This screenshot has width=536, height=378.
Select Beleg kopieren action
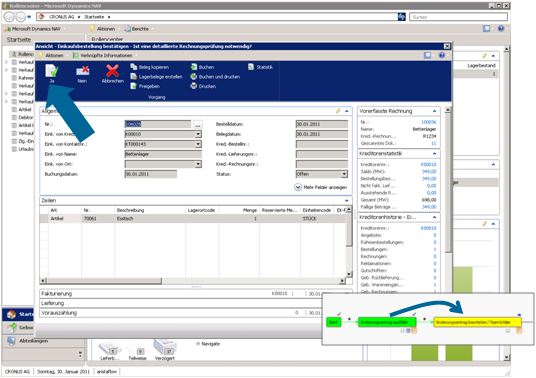149,67
